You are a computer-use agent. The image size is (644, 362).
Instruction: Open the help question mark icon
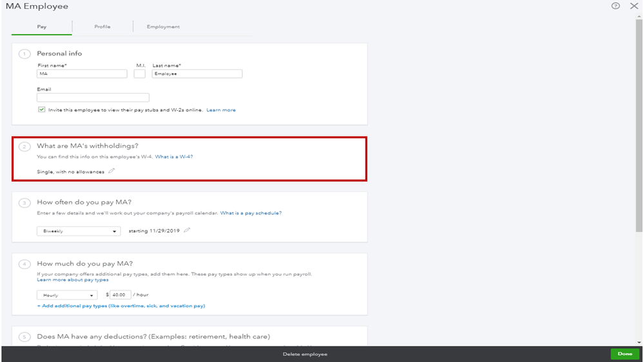click(615, 6)
